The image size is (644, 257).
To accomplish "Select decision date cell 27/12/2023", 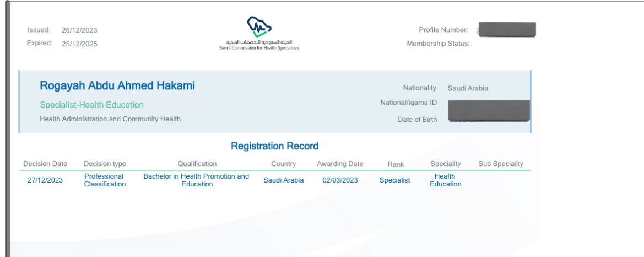I will pyautogui.click(x=45, y=180).
